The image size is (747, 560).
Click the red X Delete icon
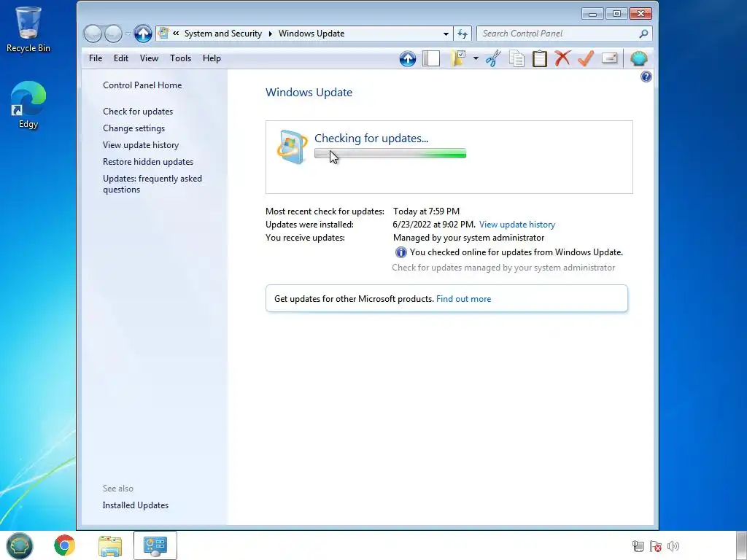(x=562, y=58)
